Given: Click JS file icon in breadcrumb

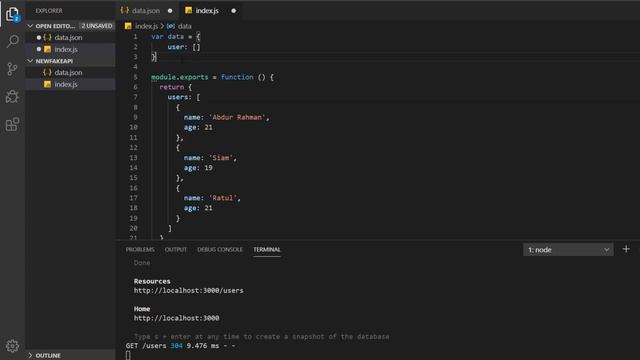Looking at the screenshot, I should [128, 26].
